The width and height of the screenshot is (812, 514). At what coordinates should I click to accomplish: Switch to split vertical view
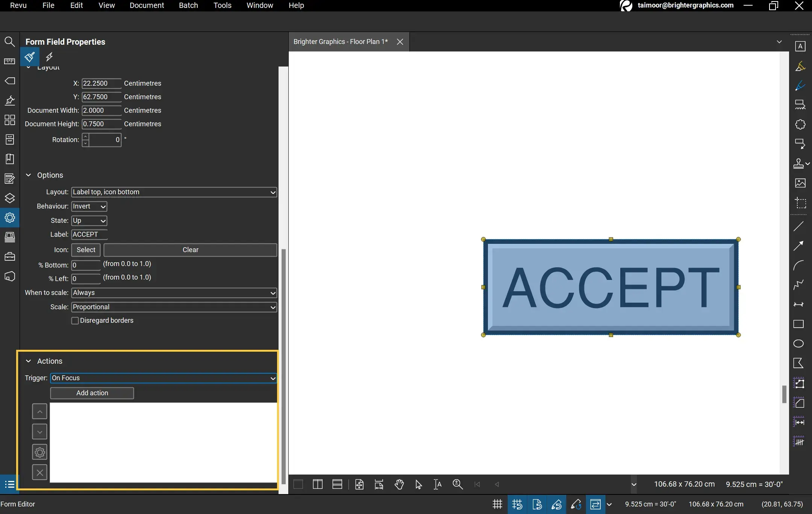click(x=318, y=484)
